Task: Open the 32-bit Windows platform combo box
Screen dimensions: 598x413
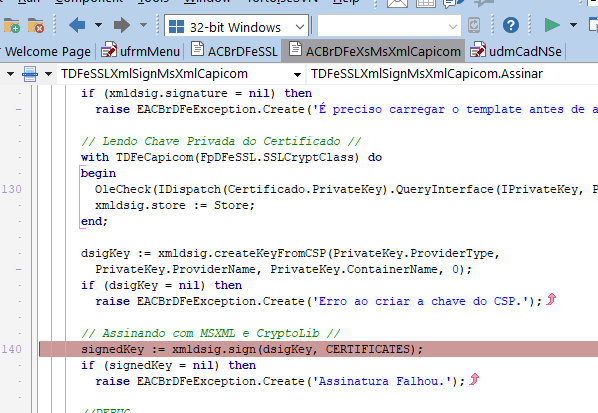Action: (236, 26)
